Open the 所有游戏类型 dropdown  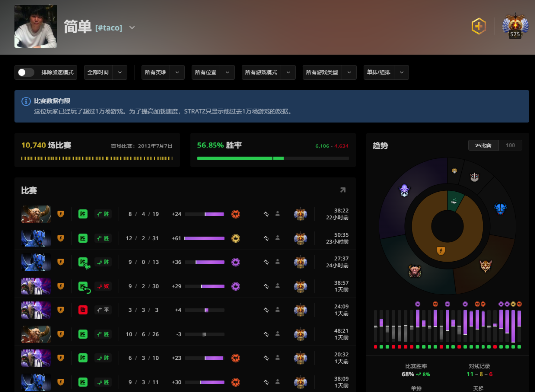point(329,72)
